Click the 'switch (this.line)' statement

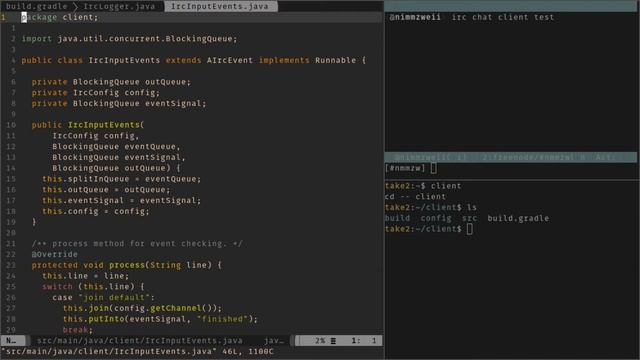point(93,287)
